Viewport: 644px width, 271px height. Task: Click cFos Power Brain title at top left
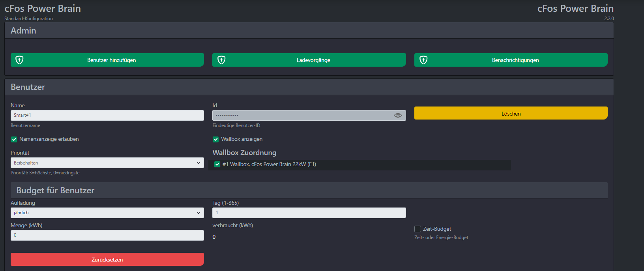(x=43, y=8)
